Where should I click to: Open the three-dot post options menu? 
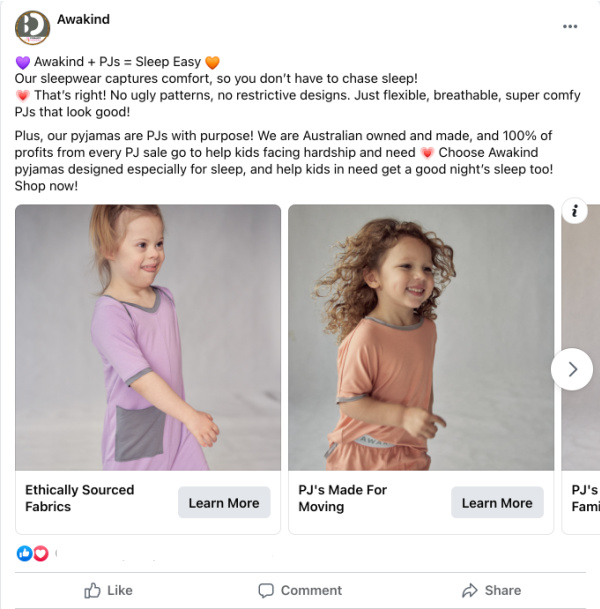(x=570, y=27)
